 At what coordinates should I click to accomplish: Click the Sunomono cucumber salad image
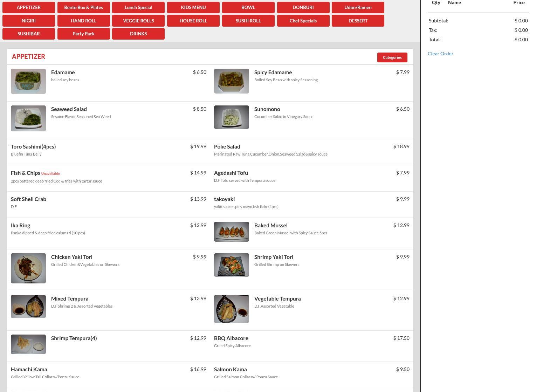[x=232, y=117]
